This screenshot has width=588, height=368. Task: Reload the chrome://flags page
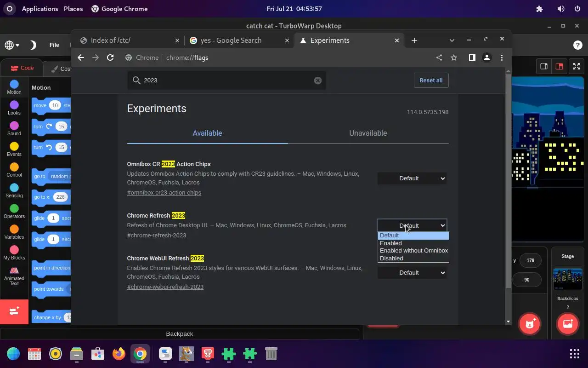tap(110, 57)
